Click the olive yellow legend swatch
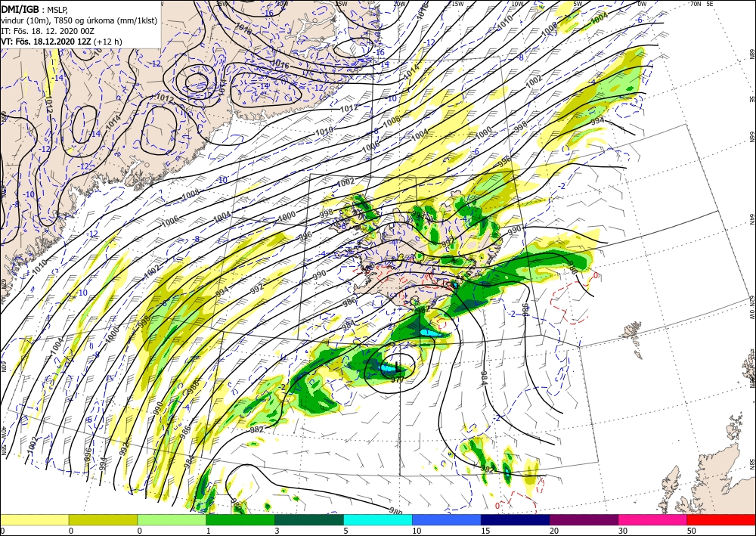756x536 pixels. [x=103, y=519]
